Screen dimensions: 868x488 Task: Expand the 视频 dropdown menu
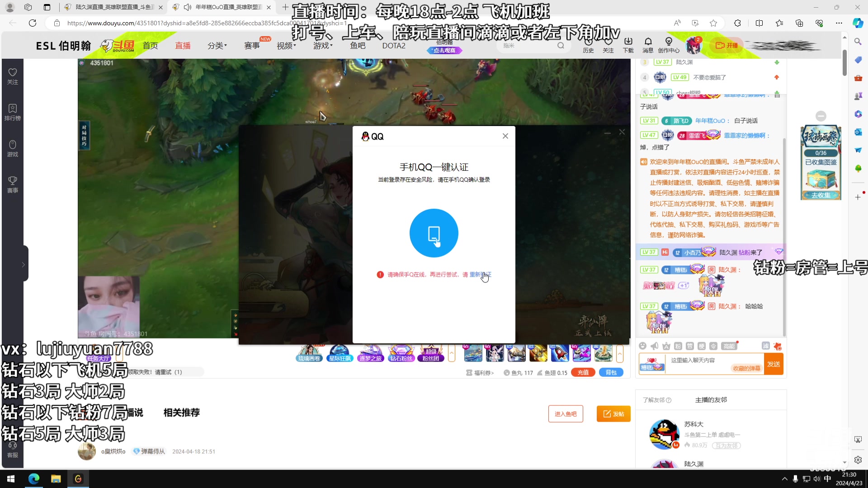(286, 46)
